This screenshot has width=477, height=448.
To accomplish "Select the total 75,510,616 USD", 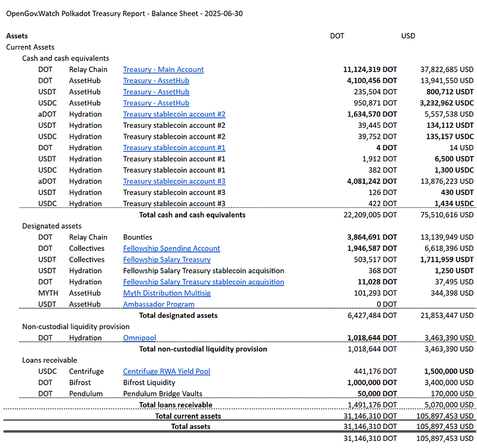I will point(447,215).
